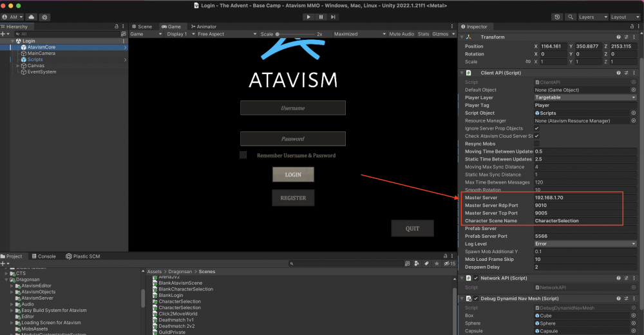Click the Mute Audio button
The width and height of the screenshot is (644, 335).
pyautogui.click(x=402, y=33)
